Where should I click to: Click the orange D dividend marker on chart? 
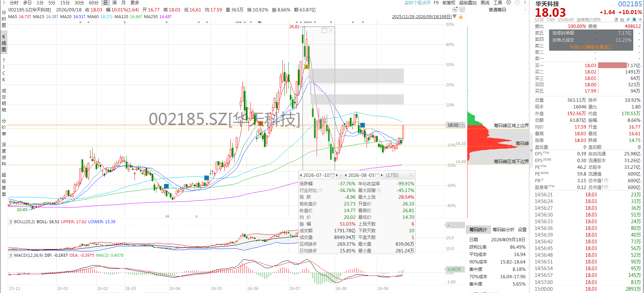point(261,124)
